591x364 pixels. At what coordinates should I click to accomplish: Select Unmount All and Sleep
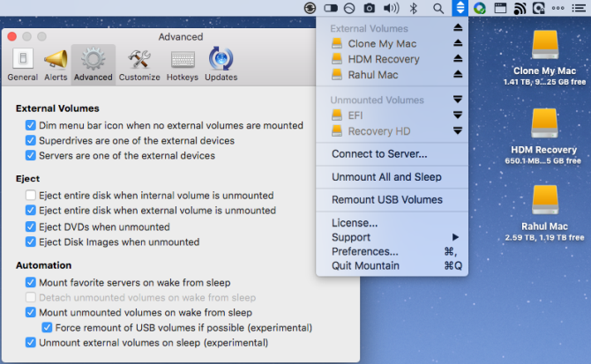(386, 177)
